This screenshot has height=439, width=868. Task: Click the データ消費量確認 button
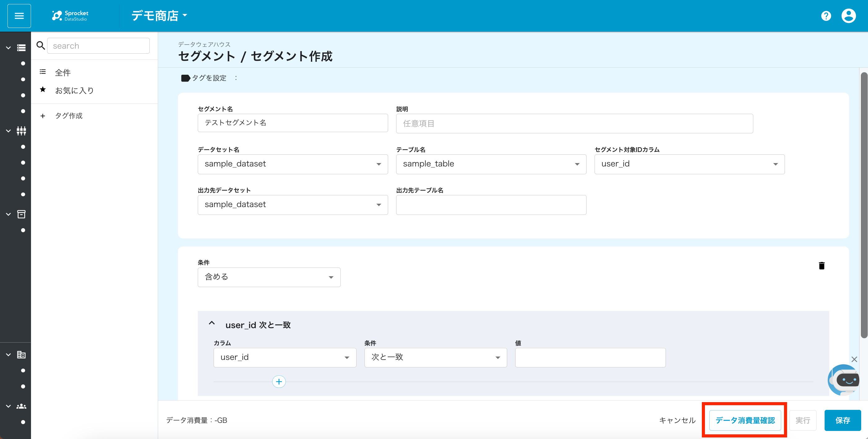point(745,420)
